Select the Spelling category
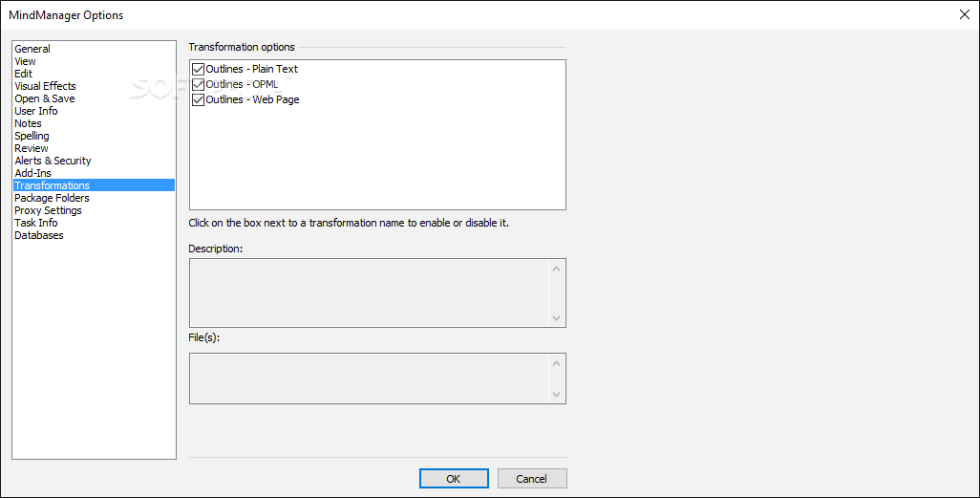The image size is (980, 498). pyautogui.click(x=32, y=136)
